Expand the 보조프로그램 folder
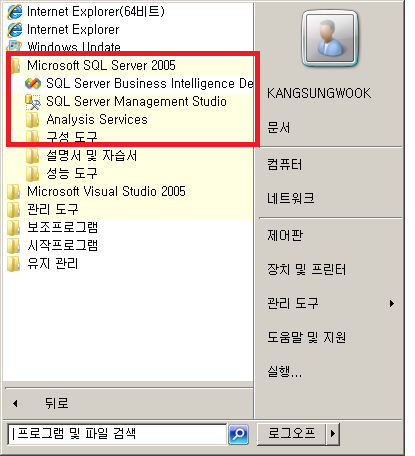 (62, 227)
